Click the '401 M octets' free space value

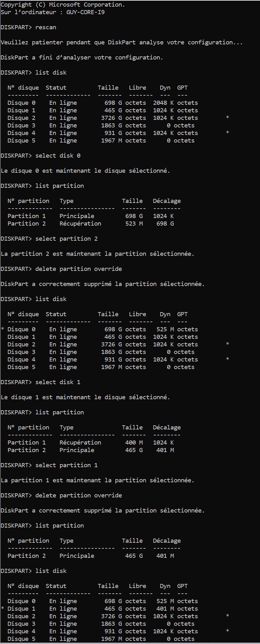[x=177, y=609]
